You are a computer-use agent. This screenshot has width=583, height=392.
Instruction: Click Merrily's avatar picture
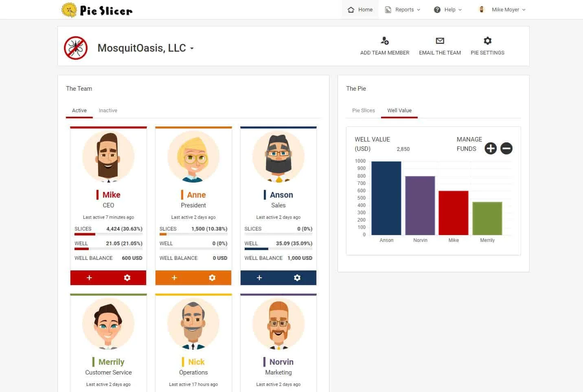(108, 324)
